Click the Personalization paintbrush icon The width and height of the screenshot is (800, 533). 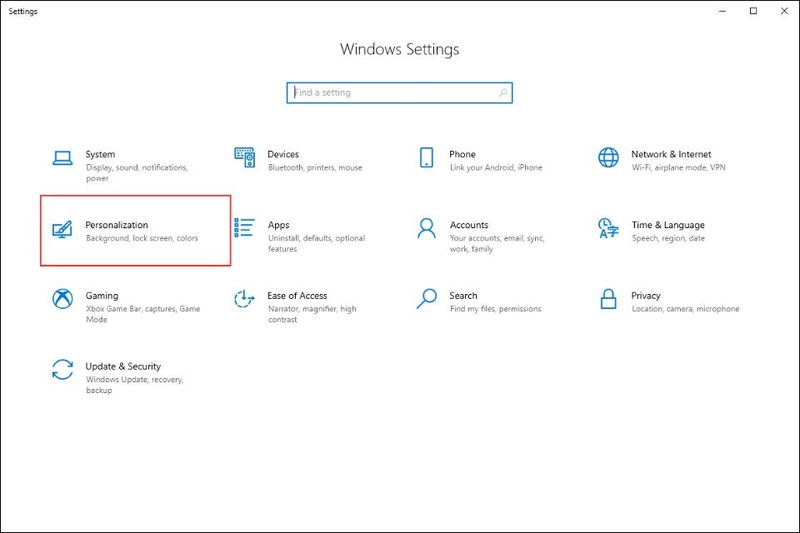pyautogui.click(x=62, y=230)
